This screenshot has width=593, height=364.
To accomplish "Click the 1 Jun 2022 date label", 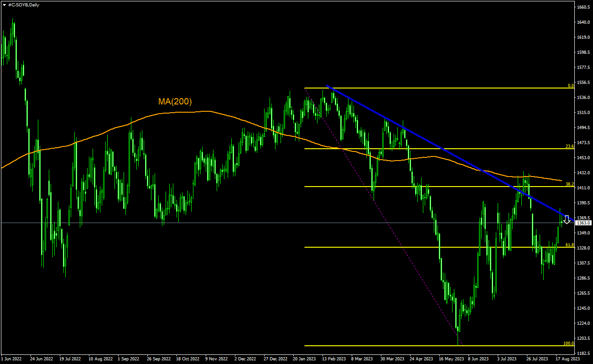I will (x=11, y=359).
